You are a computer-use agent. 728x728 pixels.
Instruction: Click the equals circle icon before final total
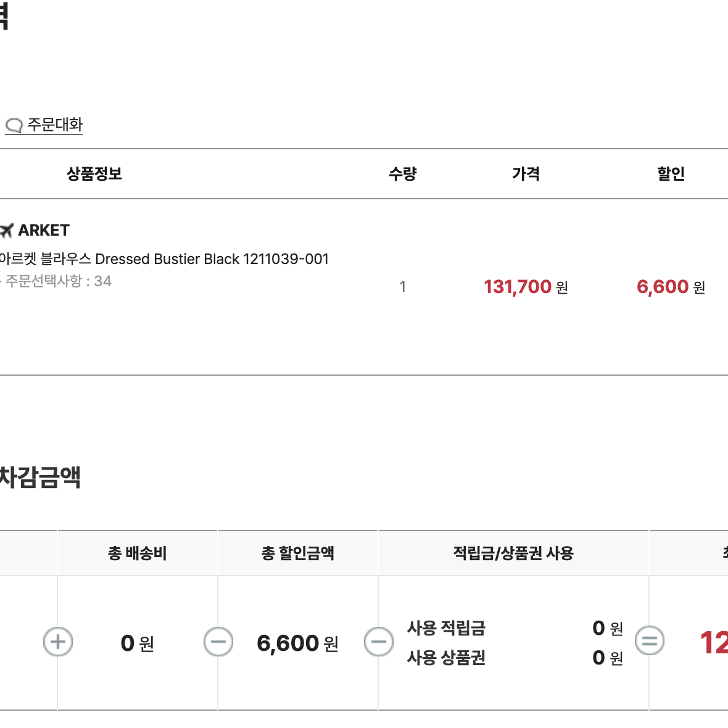click(650, 641)
